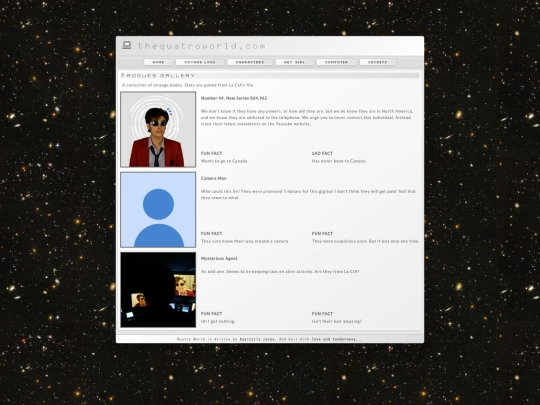
Task: Click "Uh I got nothing." text
Action: pos(218,321)
